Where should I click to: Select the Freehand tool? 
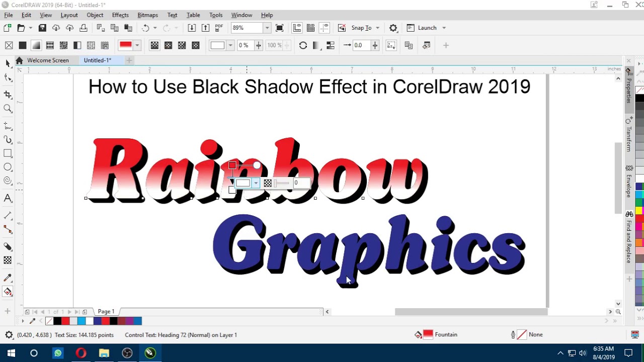8,125
